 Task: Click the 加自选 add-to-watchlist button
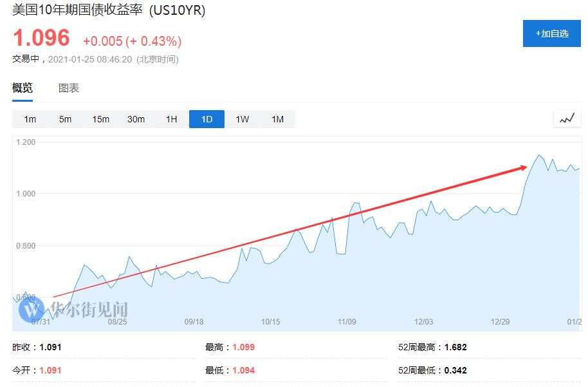pos(551,33)
